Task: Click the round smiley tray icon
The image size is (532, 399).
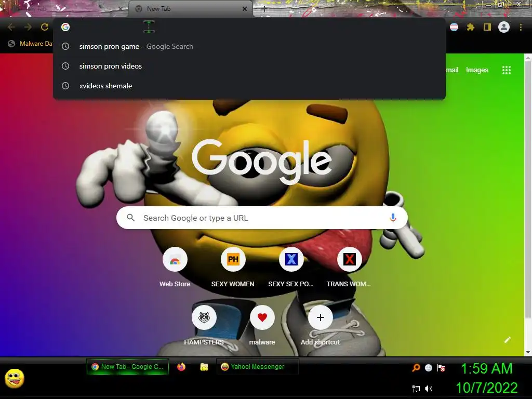Action: coord(429,368)
